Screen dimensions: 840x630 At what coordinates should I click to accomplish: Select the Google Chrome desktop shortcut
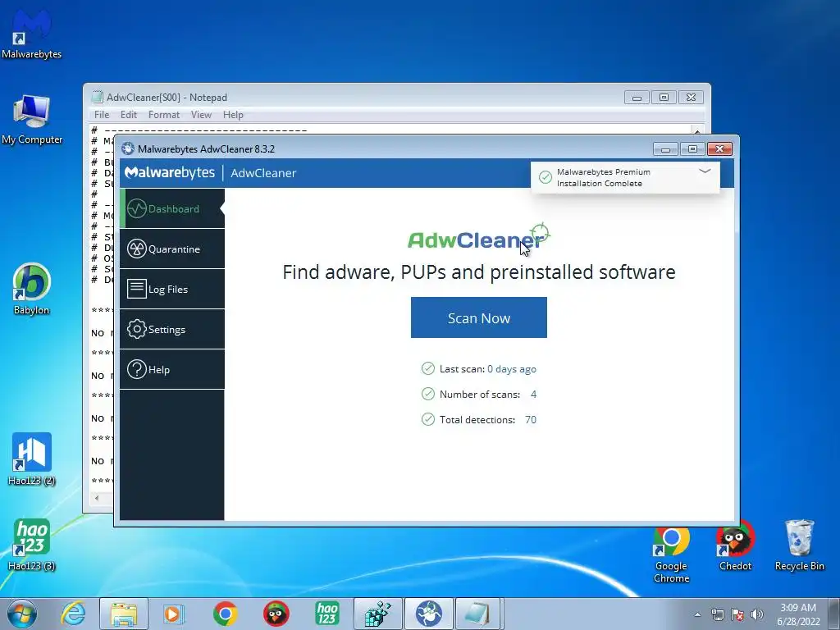click(x=671, y=555)
